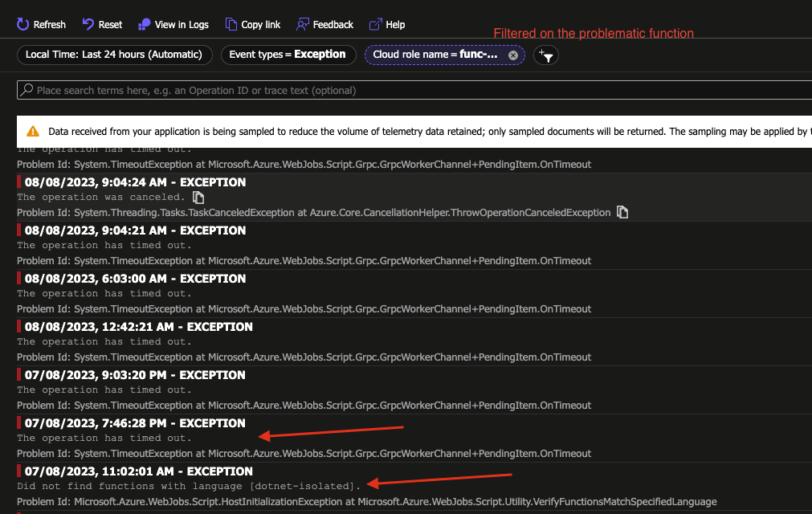Click the View in Logs label

(x=182, y=24)
